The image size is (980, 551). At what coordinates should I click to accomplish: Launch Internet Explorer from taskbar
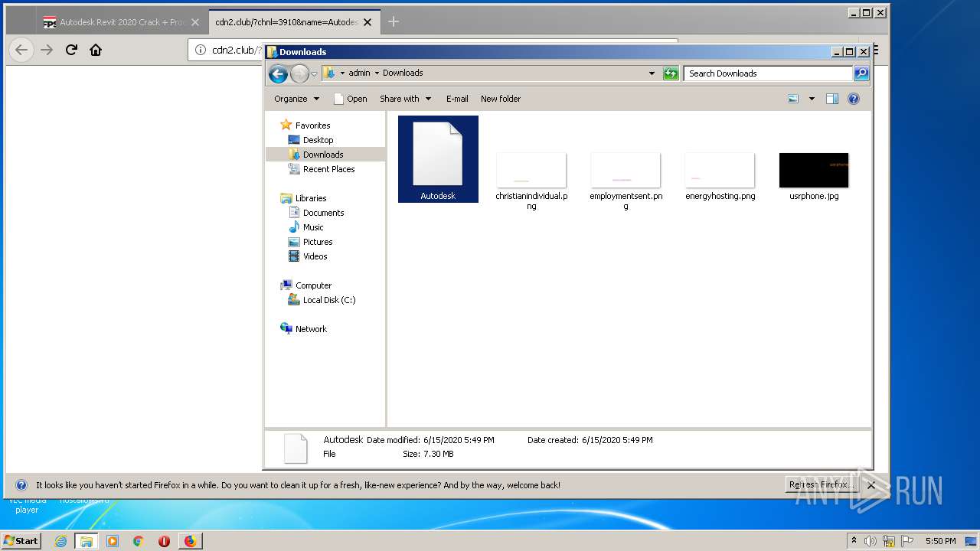tap(60, 541)
